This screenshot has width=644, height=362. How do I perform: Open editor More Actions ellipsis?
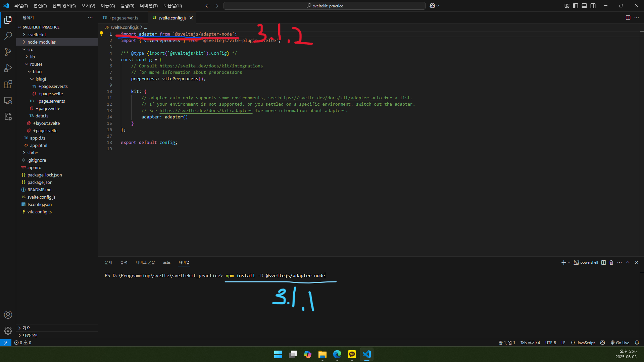point(637,18)
